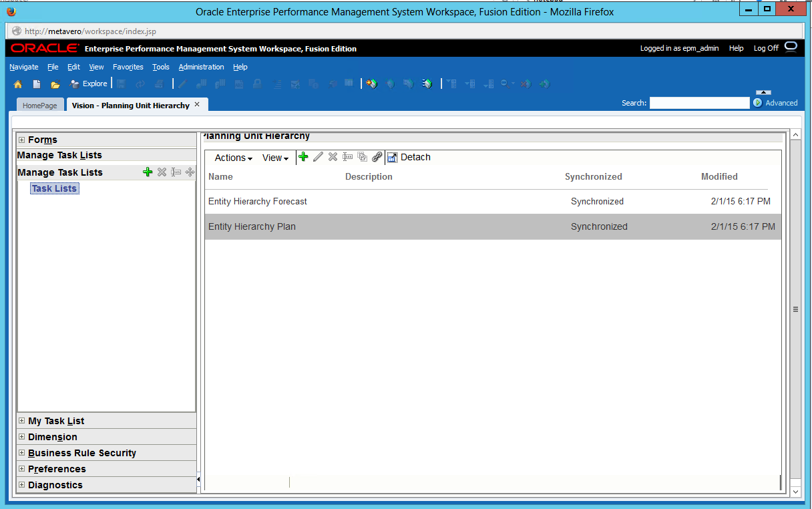
Task: Click the Oracle icon next to Log Off
Action: tap(791, 47)
